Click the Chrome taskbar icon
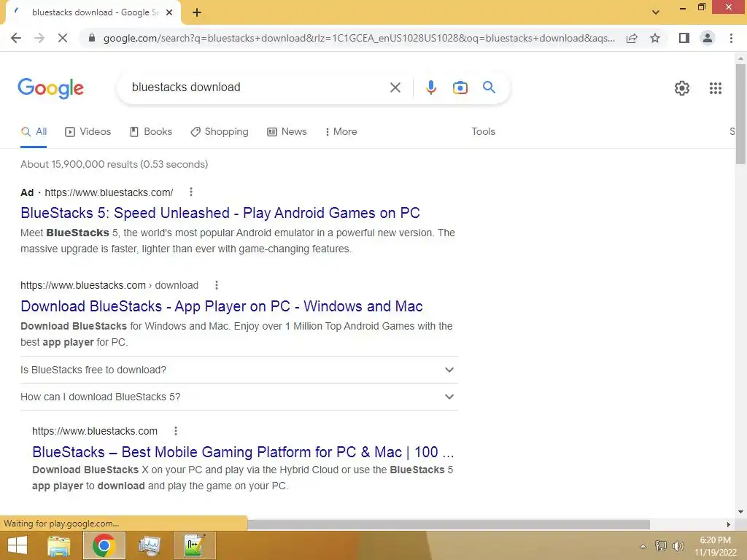This screenshot has height=560, width=747. coord(104,545)
